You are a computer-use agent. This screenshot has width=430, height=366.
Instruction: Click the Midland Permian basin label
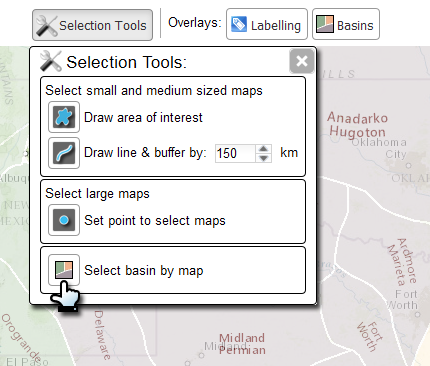click(242, 344)
